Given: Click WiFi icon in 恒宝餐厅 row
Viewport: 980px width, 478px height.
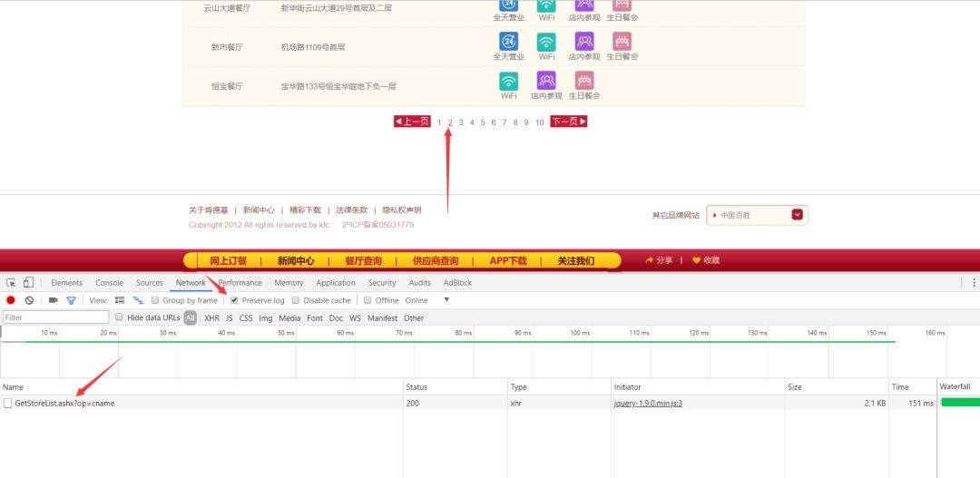Looking at the screenshot, I should tap(509, 81).
